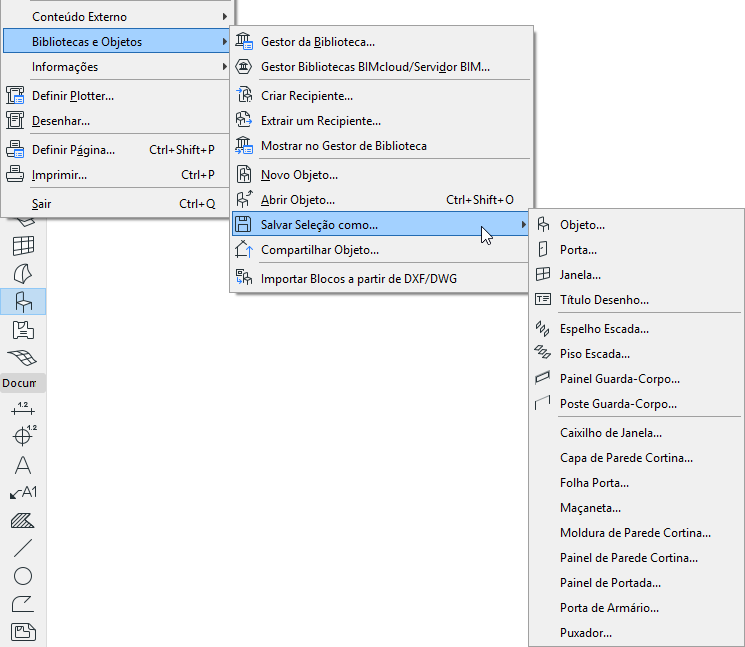The height and width of the screenshot is (647, 745).
Task: Save selection as Objeto...
Action: pos(636,225)
